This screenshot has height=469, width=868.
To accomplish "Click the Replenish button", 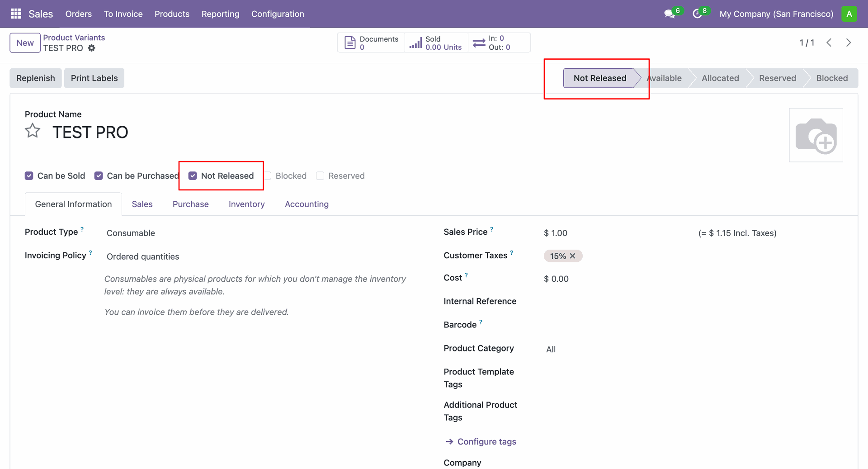I will coord(36,78).
